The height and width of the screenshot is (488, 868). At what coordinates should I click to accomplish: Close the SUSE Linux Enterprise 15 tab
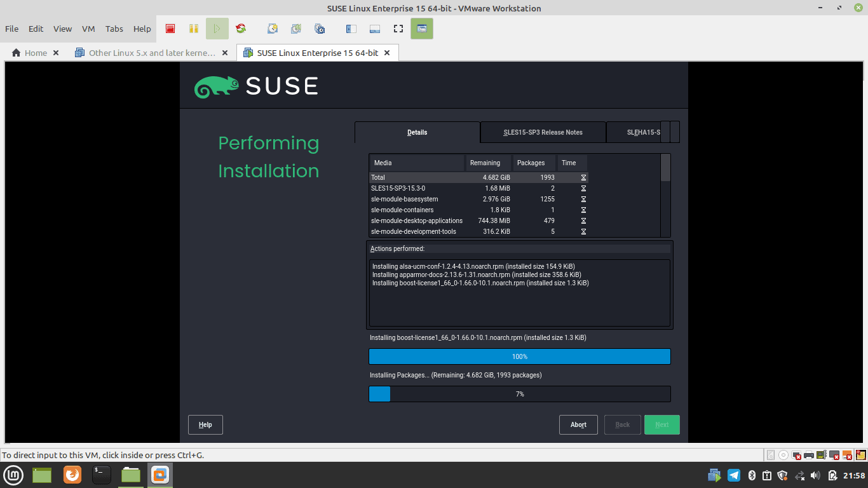pos(388,53)
